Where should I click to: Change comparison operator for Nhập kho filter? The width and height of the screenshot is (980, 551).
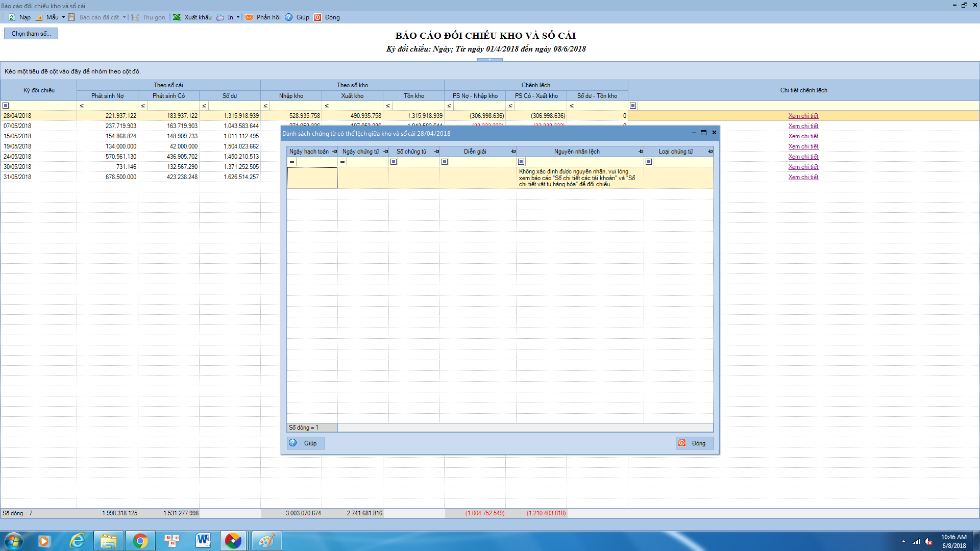click(x=265, y=106)
